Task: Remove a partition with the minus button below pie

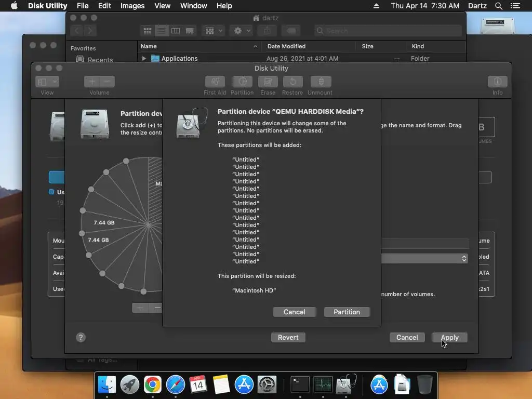Action: coord(156,308)
